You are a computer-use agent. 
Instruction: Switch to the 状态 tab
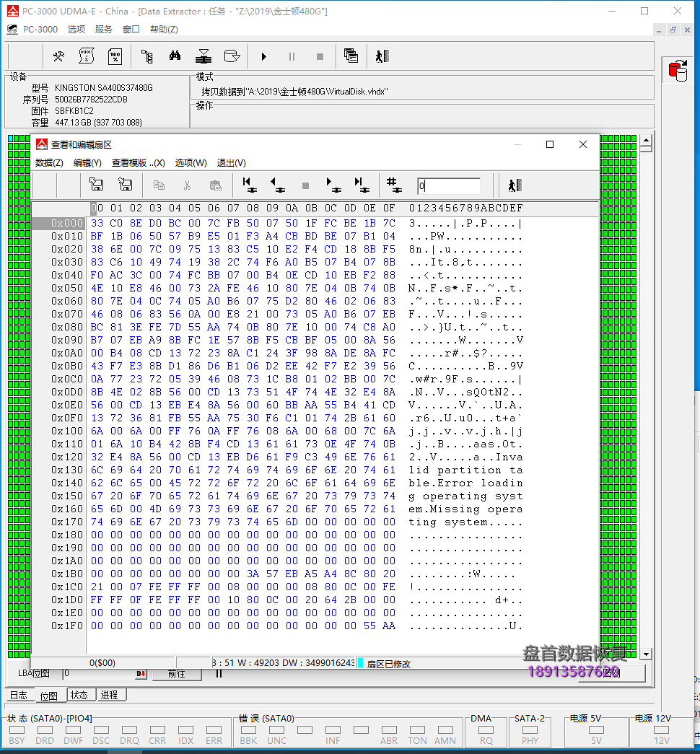point(79,695)
